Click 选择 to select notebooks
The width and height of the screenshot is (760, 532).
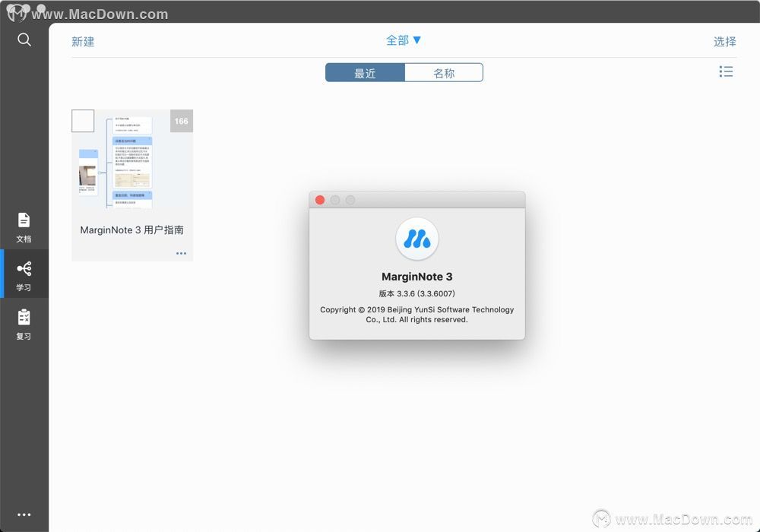(x=724, y=42)
